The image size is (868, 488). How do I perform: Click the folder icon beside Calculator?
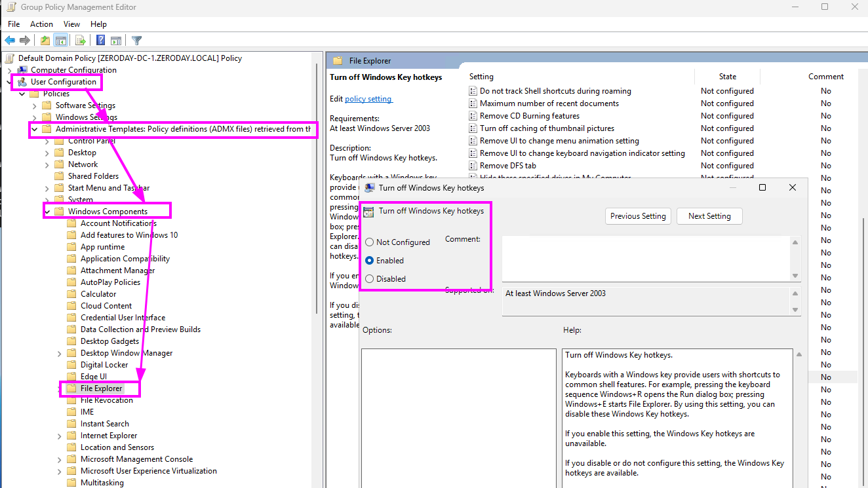[71, 294]
